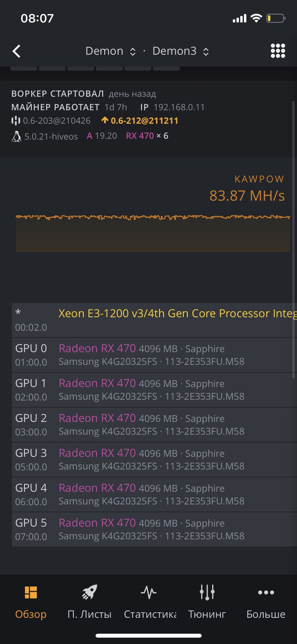297x644 pixels.
Task: Tap the back arrow icon
Action: point(17,51)
